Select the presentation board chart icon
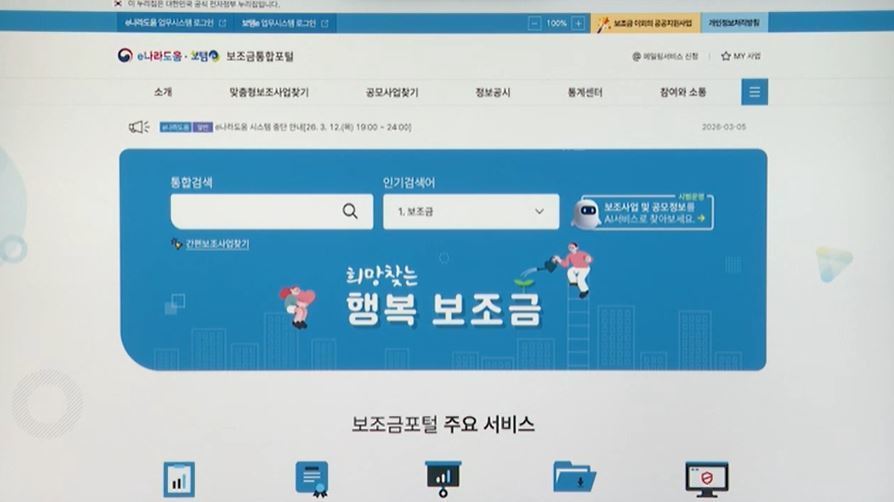Image resolution: width=894 pixels, height=502 pixels. click(442, 479)
